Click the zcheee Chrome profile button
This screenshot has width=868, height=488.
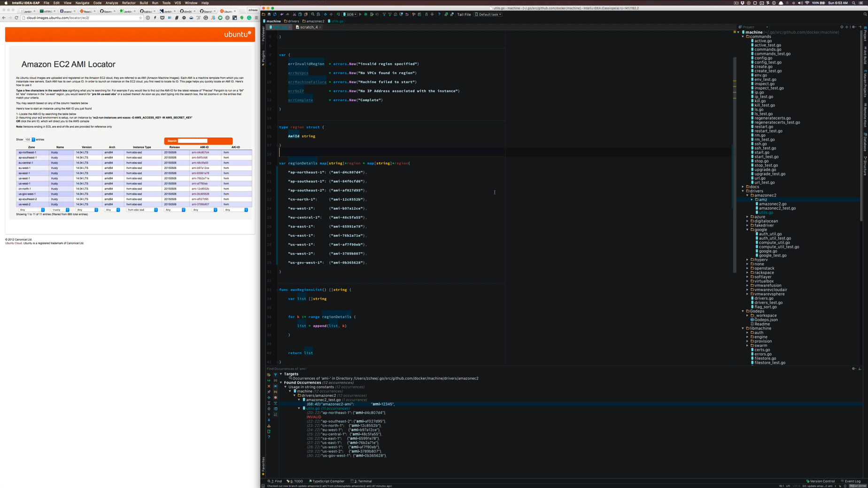click(x=253, y=10)
